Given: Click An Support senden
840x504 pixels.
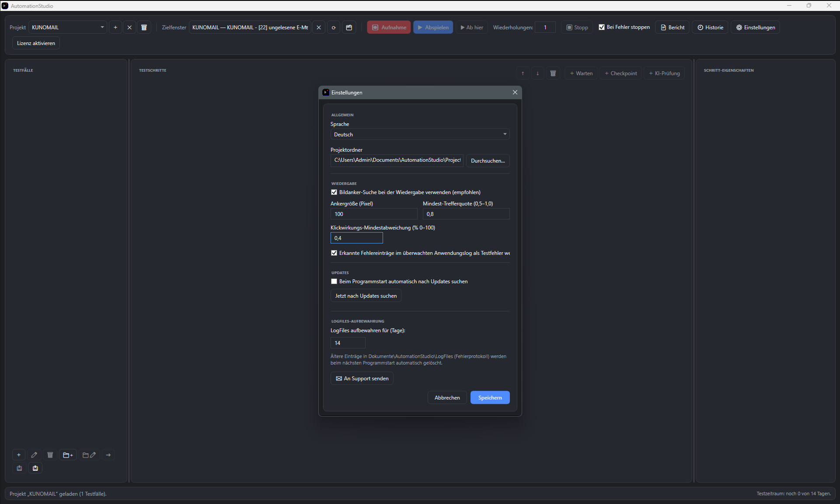Looking at the screenshot, I should coord(362,379).
